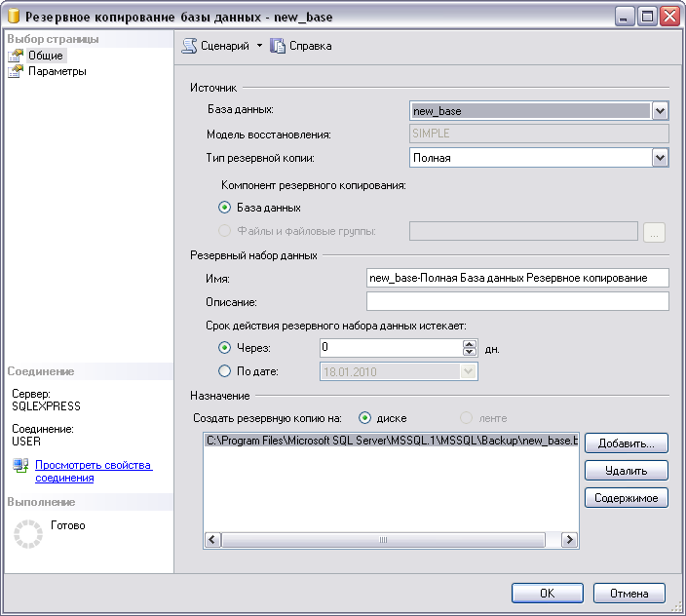Click the destination list horizontal scrollbar
Screen dimensions: 686x616
pos(390,540)
